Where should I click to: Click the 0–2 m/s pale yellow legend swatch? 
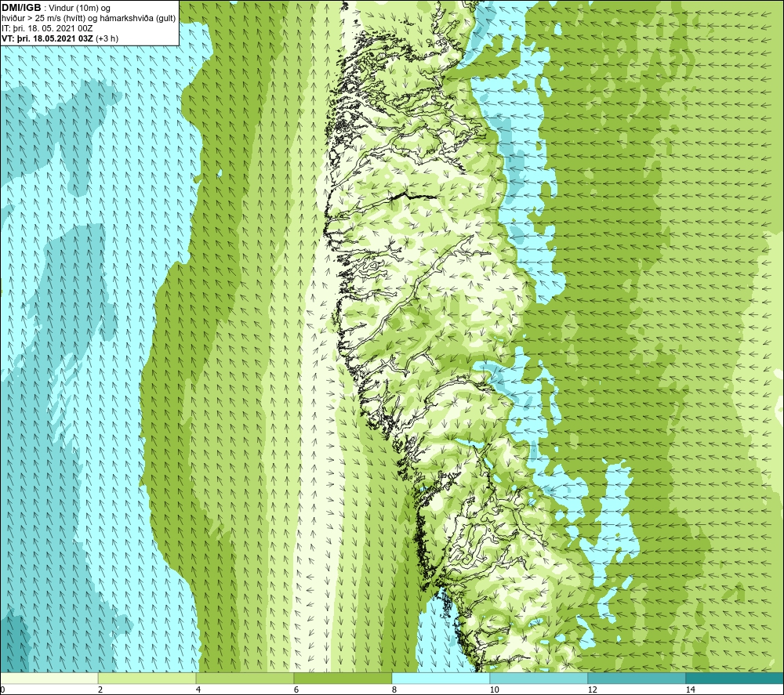click(49, 678)
